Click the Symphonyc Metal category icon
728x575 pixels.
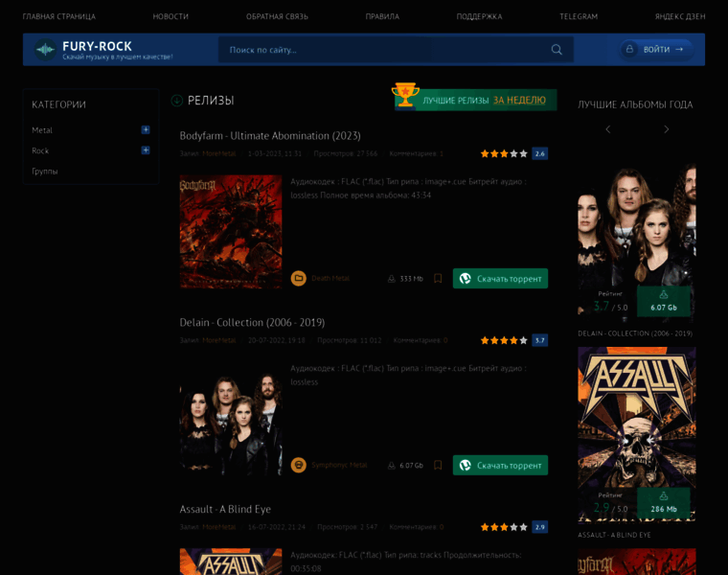click(x=299, y=465)
